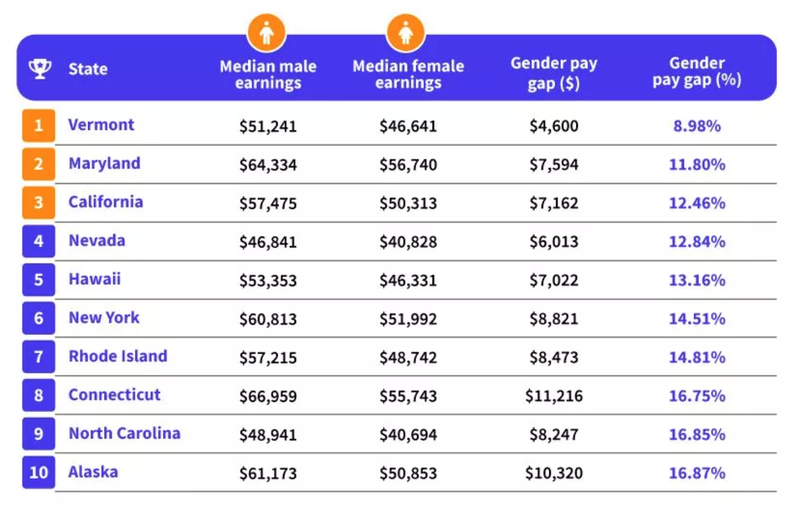Click the blue rank 10 badge
Screen dimensions: 812x526
click(x=38, y=472)
